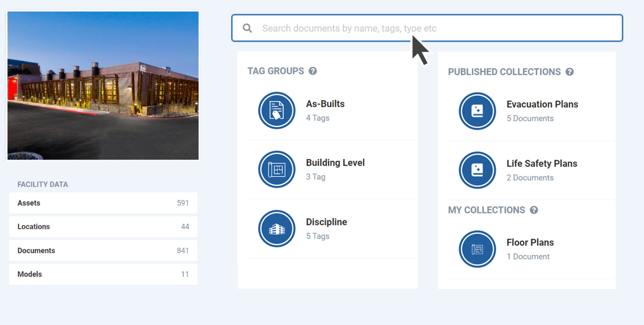Click the Life Safety Plans book icon
The image size is (644, 325).
click(477, 170)
